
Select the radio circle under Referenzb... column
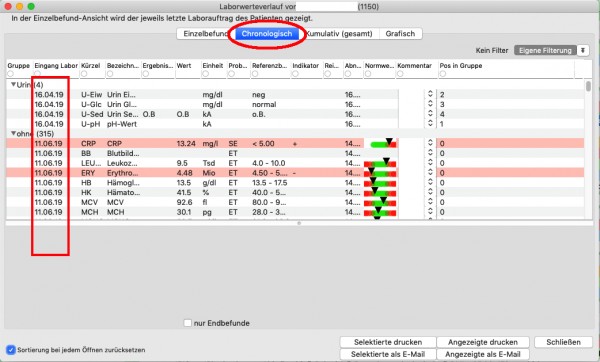pos(255,73)
